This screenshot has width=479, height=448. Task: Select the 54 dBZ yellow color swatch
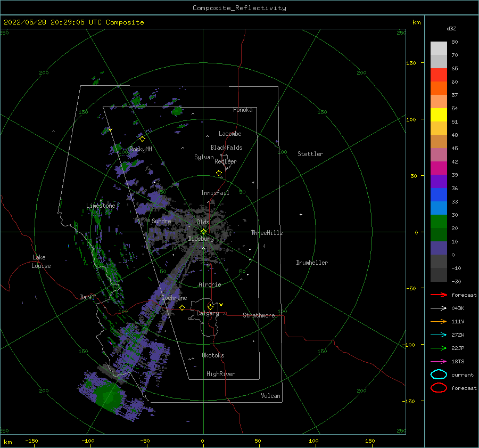point(439,115)
